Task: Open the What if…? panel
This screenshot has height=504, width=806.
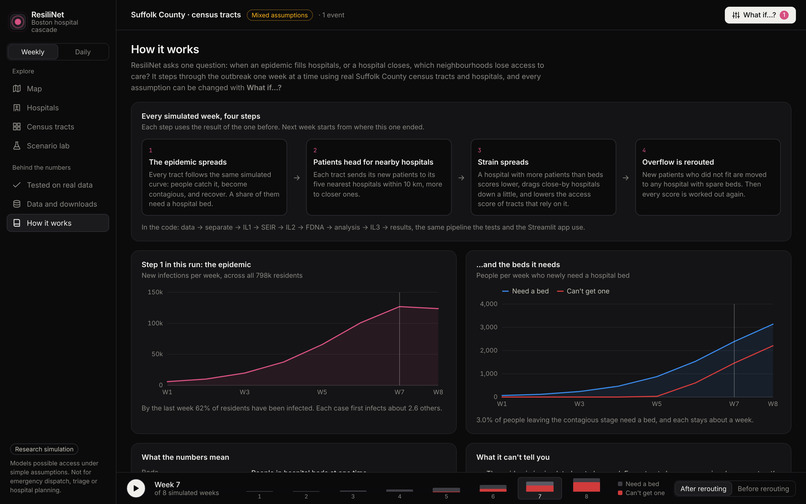Action: (x=760, y=15)
